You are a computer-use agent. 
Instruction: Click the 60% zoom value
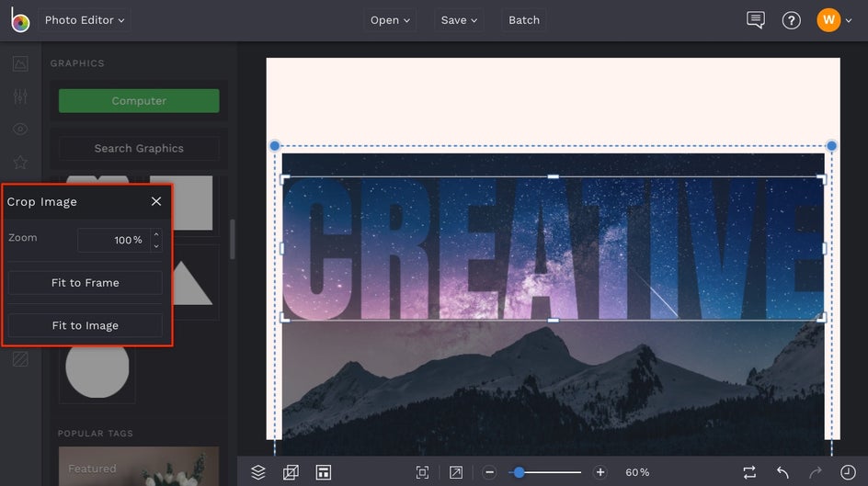point(637,472)
